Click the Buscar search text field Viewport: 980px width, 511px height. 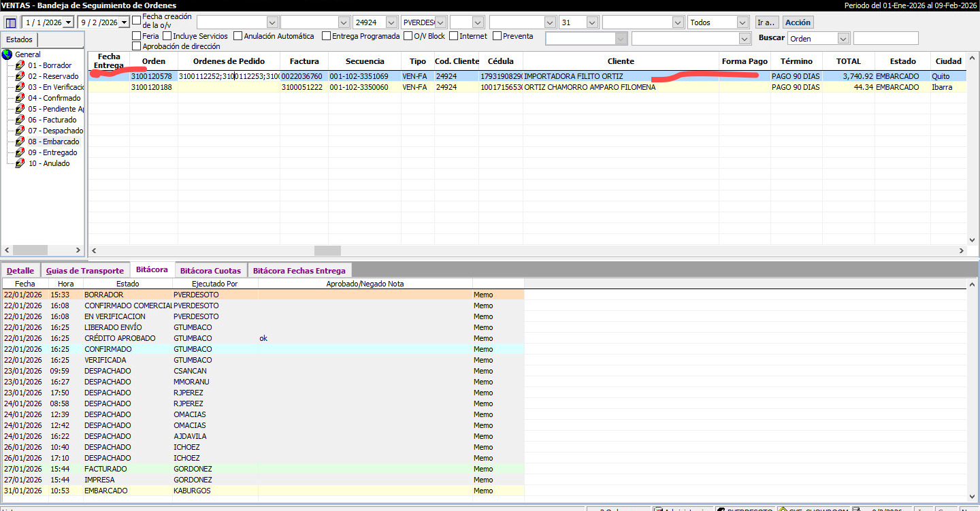[x=885, y=39]
